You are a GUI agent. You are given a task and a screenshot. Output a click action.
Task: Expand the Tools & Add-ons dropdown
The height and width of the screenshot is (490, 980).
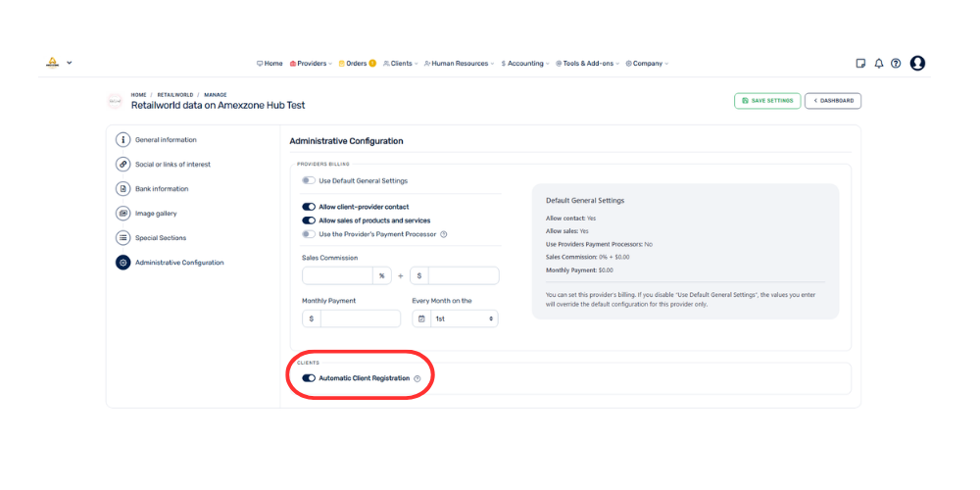587,63
